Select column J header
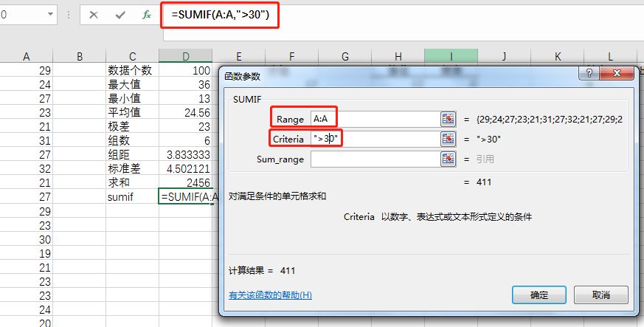The height and width of the screenshot is (327, 644). 504,56
